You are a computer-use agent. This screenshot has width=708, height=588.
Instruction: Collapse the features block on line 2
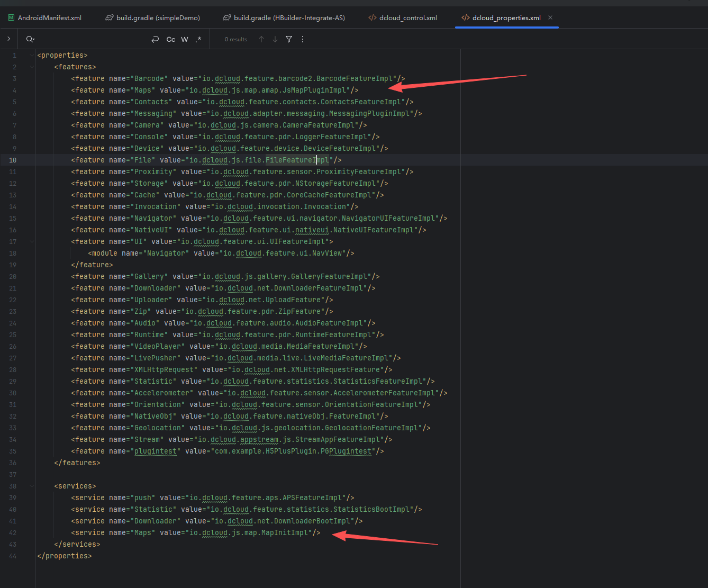[32, 67]
